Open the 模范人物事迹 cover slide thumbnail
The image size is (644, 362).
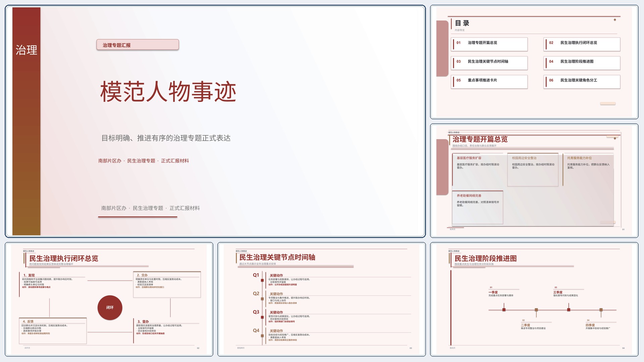(x=215, y=121)
